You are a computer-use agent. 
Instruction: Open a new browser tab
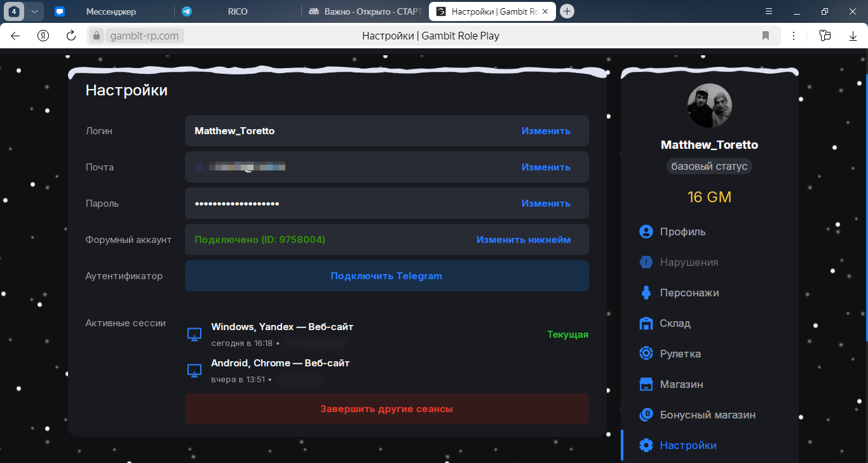(x=567, y=11)
